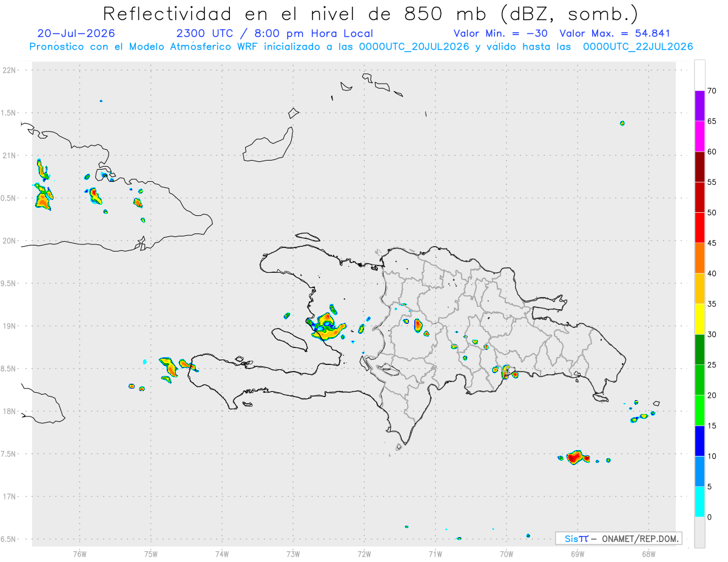
Task: Click the WRF forecast initialization description line
Action: pos(362,47)
